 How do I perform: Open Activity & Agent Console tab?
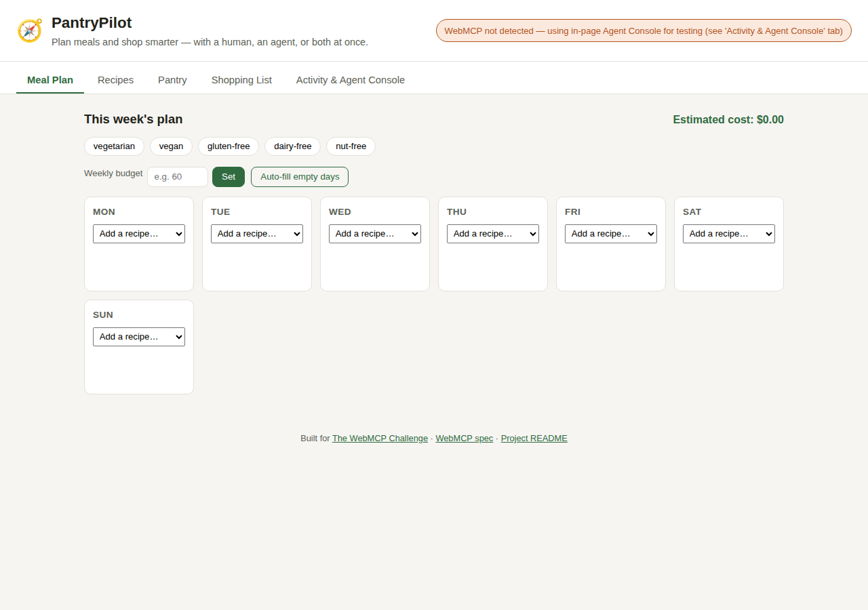(351, 80)
